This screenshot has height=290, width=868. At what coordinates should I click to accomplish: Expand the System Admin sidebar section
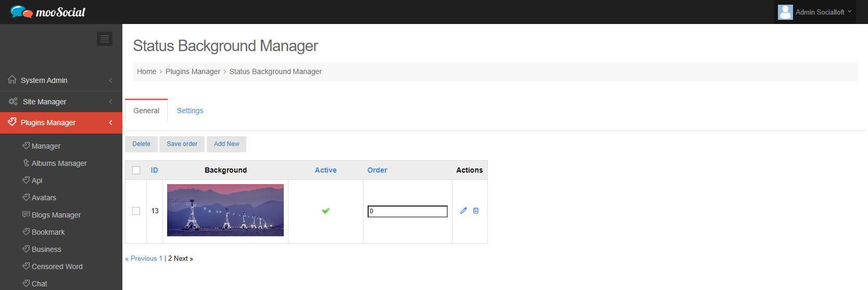click(61, 80)
